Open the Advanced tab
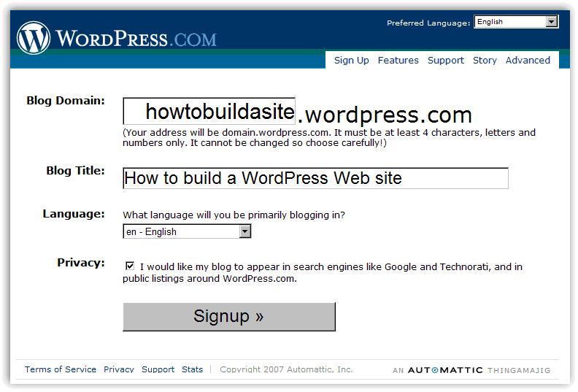The width and height of the screenshot is (578, 392). (x=528, y=60)
